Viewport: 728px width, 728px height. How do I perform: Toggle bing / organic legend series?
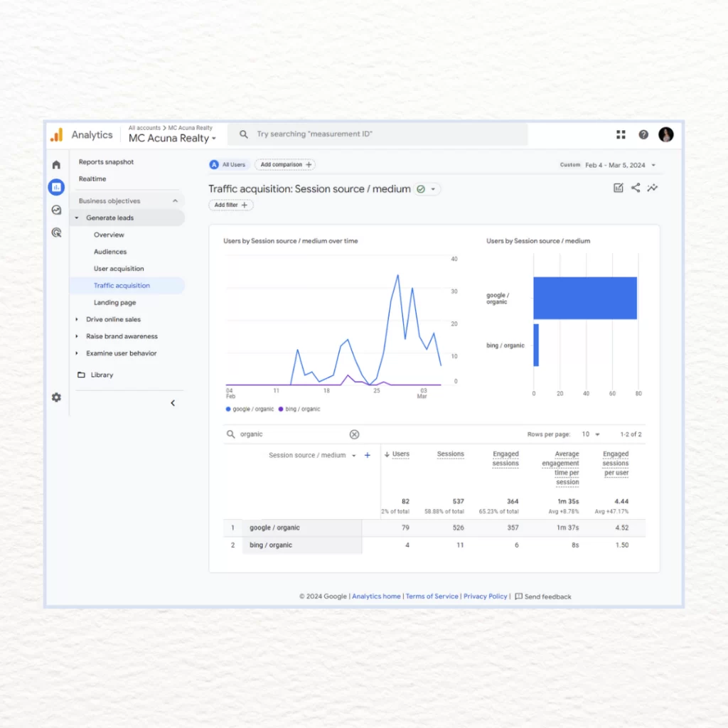pyautogui.click(x=299, y=409)
